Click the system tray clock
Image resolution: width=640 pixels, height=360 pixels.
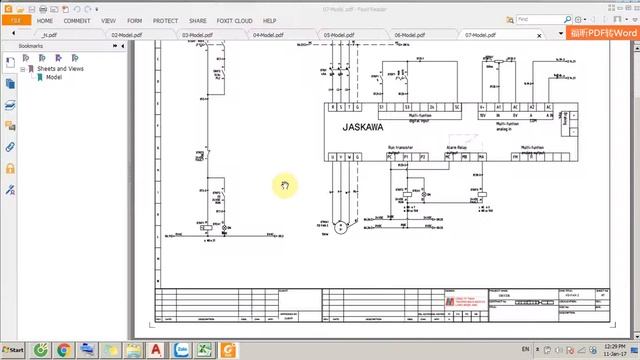point(615,350)
